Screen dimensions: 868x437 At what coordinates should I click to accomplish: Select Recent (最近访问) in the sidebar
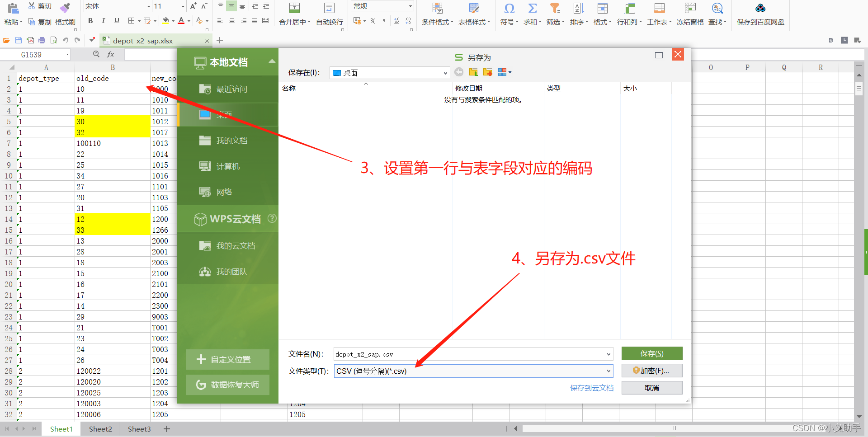(227, 89)
